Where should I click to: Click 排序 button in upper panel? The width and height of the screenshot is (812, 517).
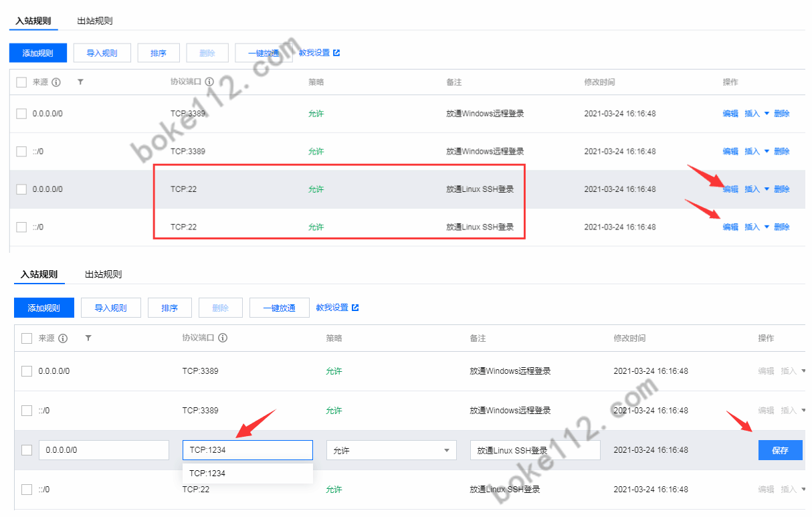(x=159, y=53)
